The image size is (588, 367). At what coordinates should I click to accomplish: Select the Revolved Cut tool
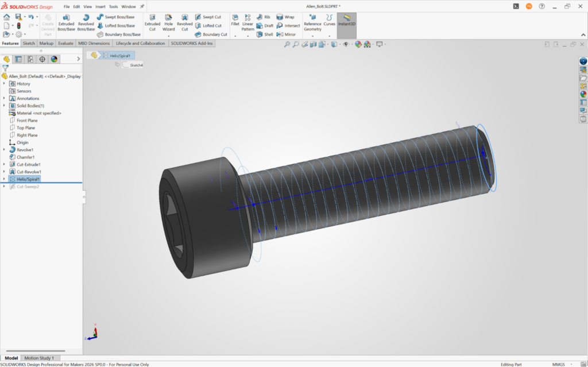[184, 22]
